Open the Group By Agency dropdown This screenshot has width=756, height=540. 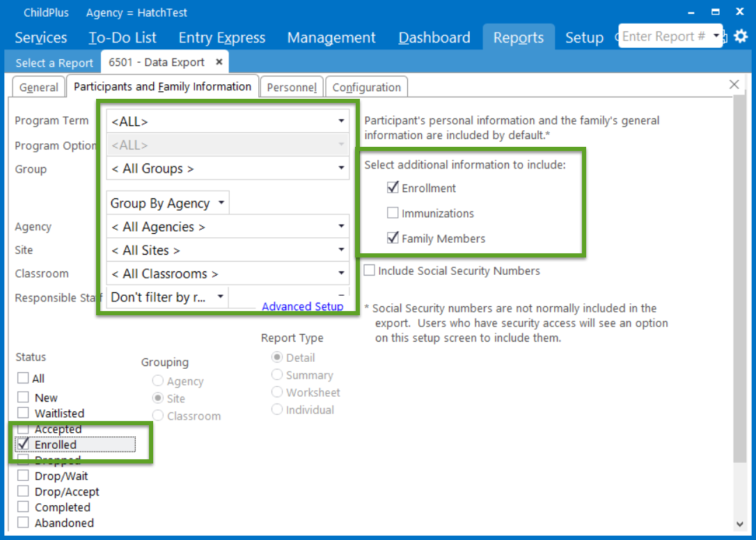(168, 203)
